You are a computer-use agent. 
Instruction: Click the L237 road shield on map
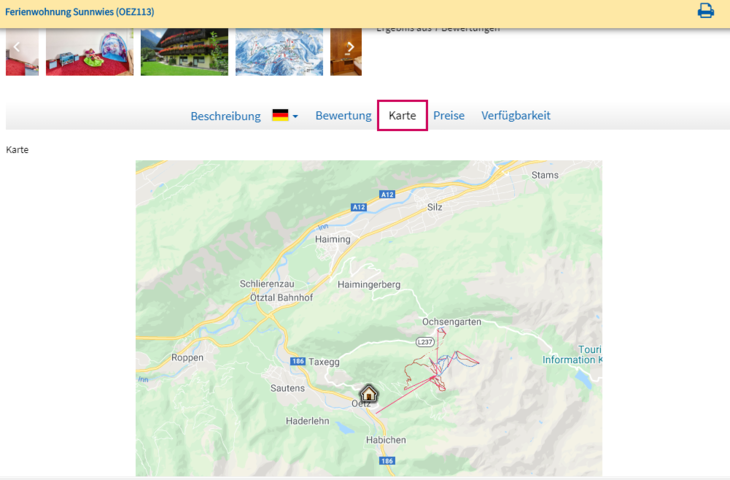(425, 342)
